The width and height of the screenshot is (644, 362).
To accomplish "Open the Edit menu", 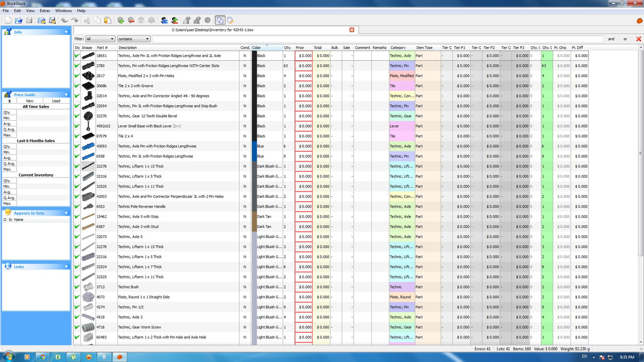I will tap(18, 11).
